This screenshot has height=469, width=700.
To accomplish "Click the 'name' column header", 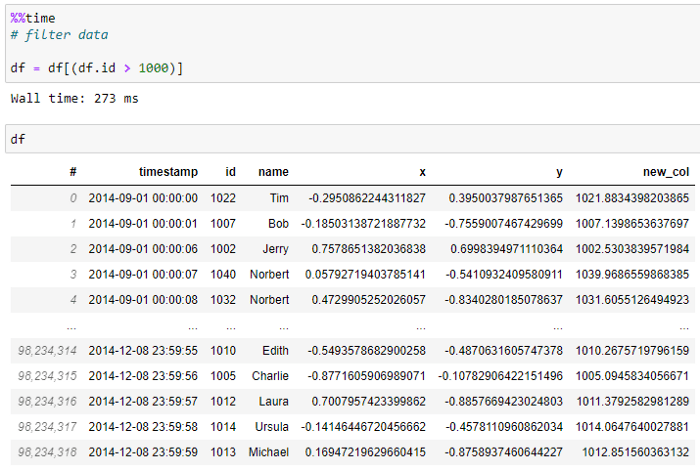I will pos(273,172).
